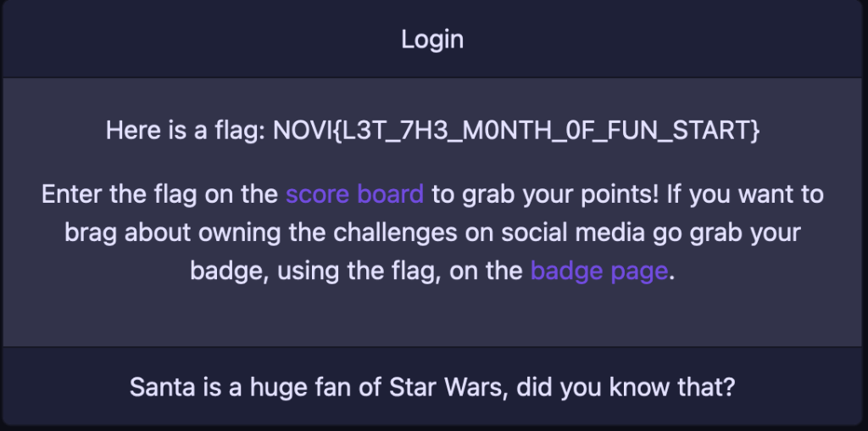Click the Login header title
The image size is (868, 431).
432,39
